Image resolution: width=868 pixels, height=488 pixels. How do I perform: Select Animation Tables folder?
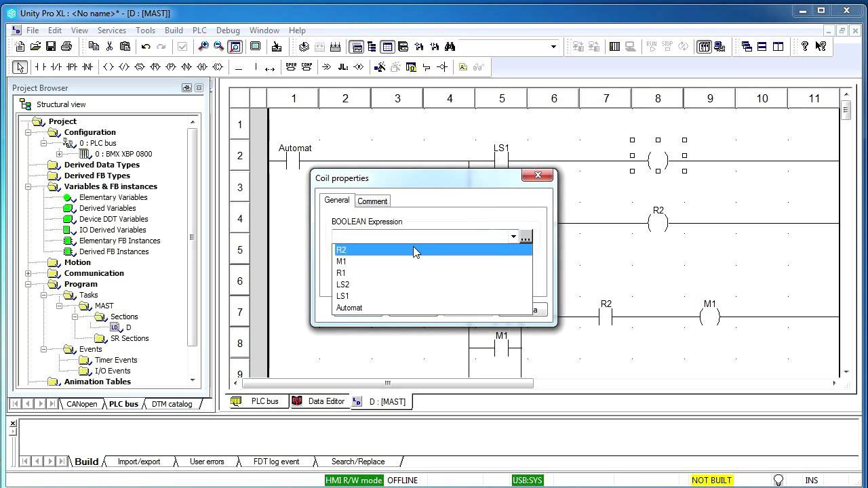click(x=97, y=382)
